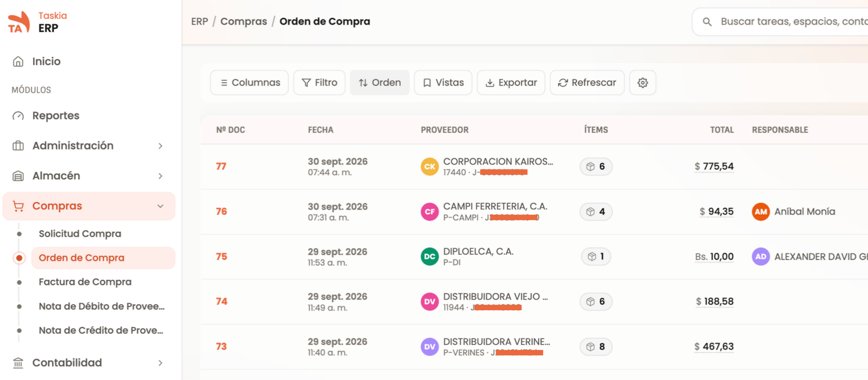Click the CF avatar for Campi Ferreteria
Viewport: 868px width, 380px height.
point(429,212)
